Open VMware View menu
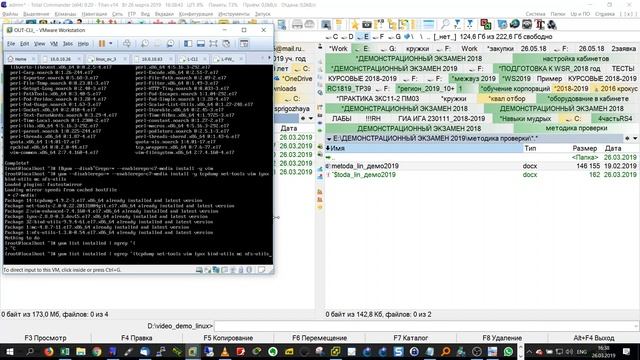 [39, 44]
